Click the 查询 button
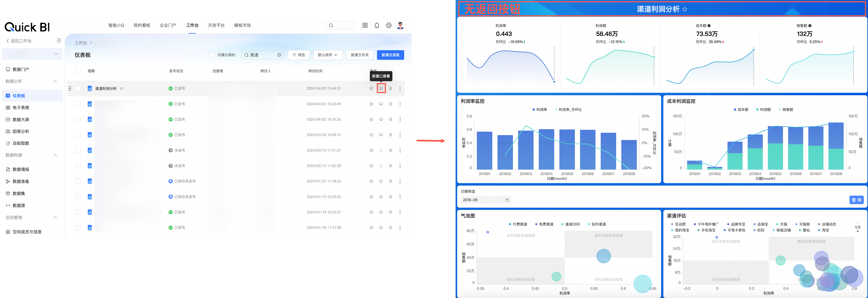This screenshot has height=298, width=868. (x=856, y=200)
